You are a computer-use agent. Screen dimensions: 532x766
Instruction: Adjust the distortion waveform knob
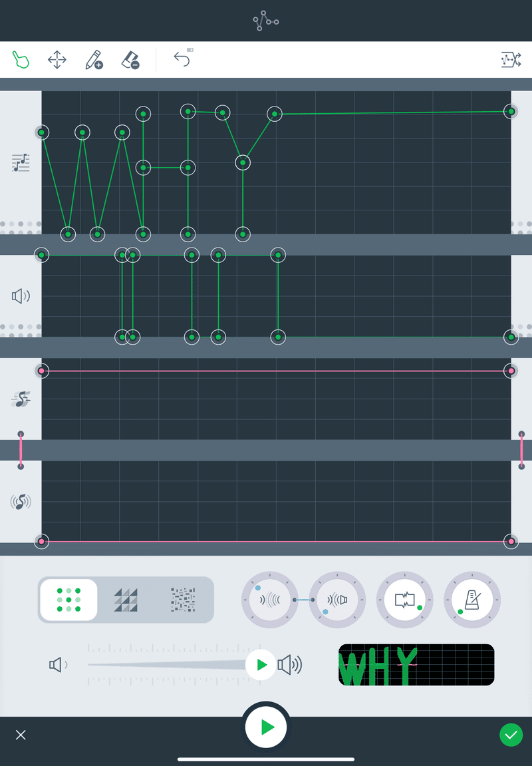404,600
